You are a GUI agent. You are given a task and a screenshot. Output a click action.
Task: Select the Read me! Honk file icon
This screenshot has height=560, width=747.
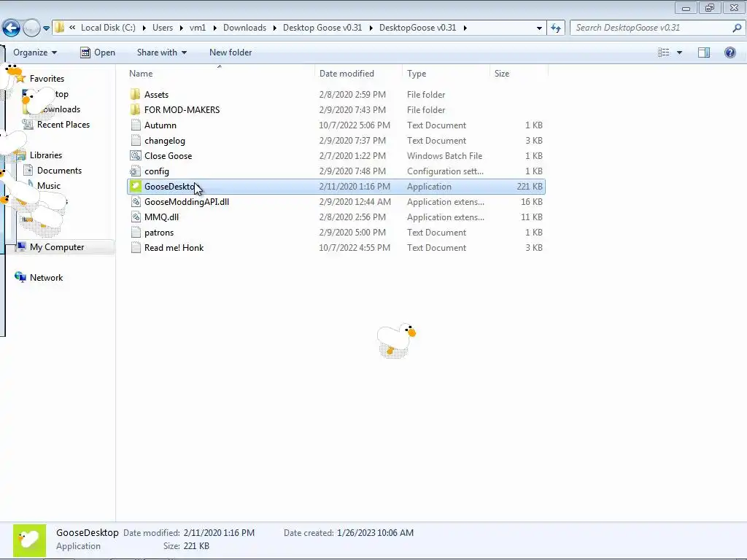coord(135,248)
